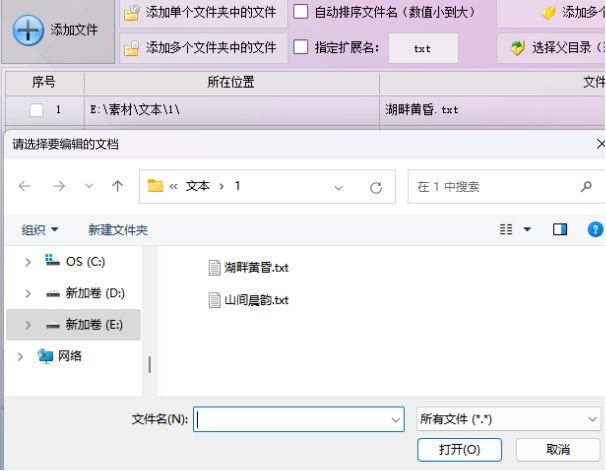Refresh the current folder view
This screenshot has height=471, width=606.
[x=376, y=187]
